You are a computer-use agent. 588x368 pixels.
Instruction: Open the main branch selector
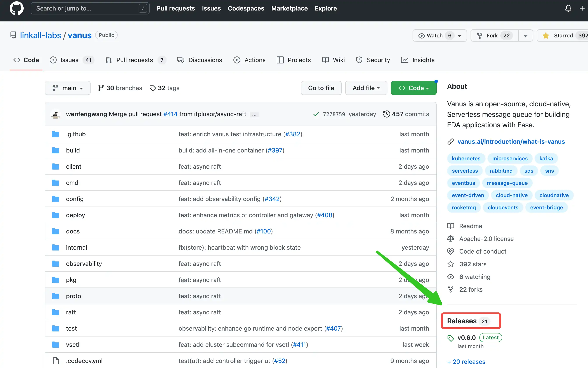pos(68,88)
